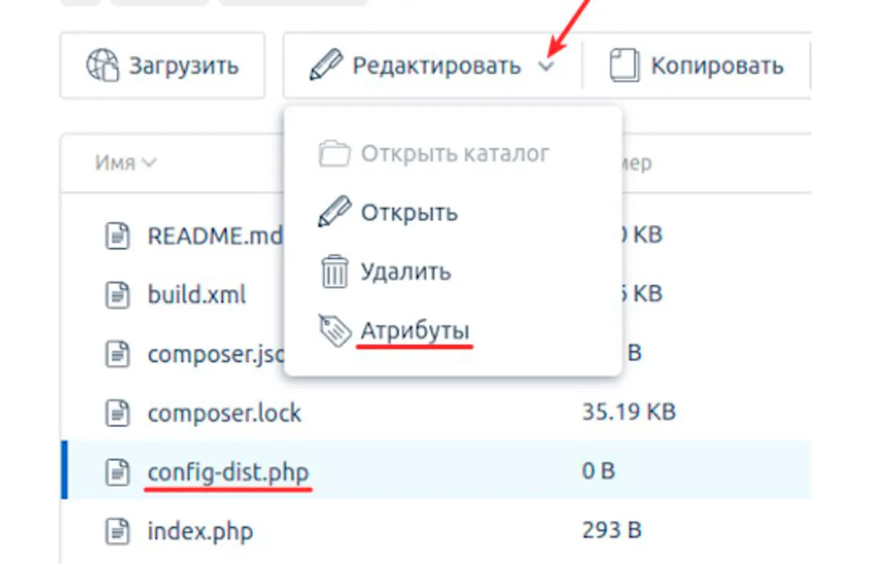This screenshot has height=588, width=882.
Task: Click the build.xml file icon
Action: (x=117, y=295)
